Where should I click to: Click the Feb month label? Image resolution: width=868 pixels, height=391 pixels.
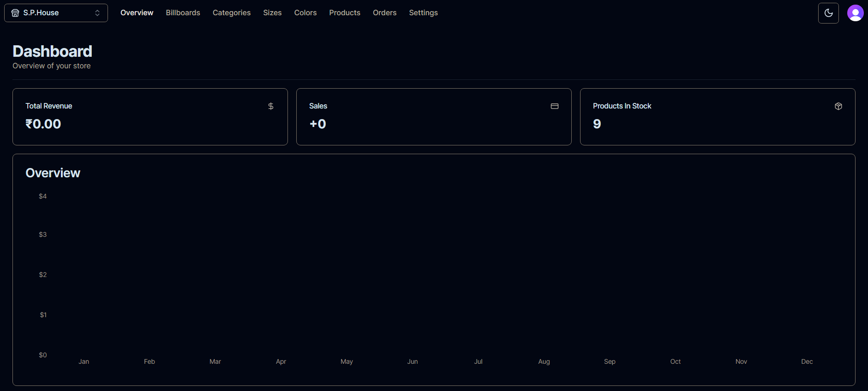(x=150, y=361)
